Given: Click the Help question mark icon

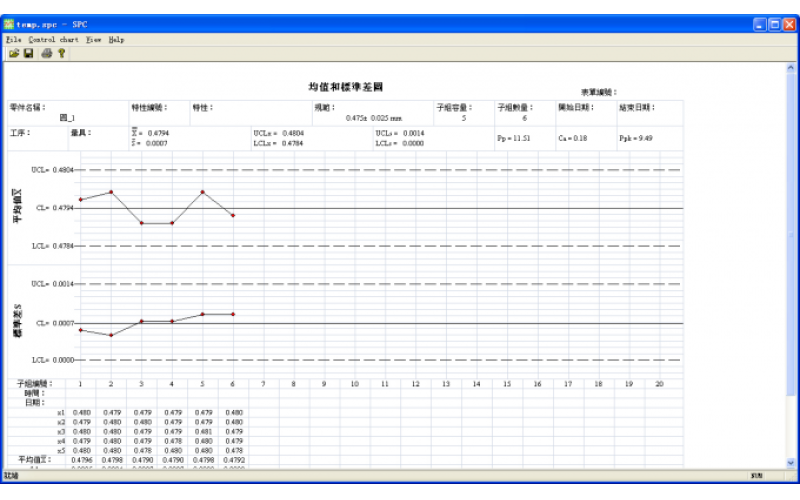Looking at the screenshot, I should pyautogui.click(x=61, y=53).
